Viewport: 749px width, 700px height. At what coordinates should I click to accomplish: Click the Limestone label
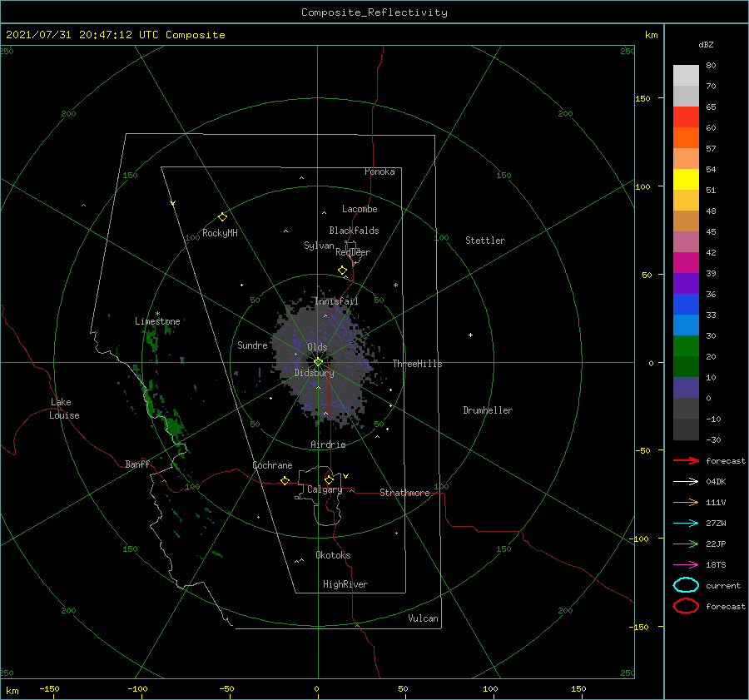pyautogui.click(x=157, y=321)
